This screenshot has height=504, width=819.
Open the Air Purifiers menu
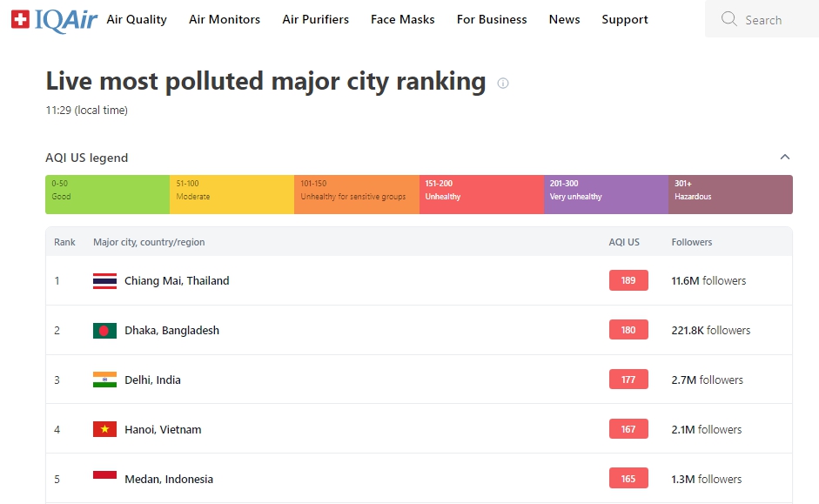pos(315,19)
